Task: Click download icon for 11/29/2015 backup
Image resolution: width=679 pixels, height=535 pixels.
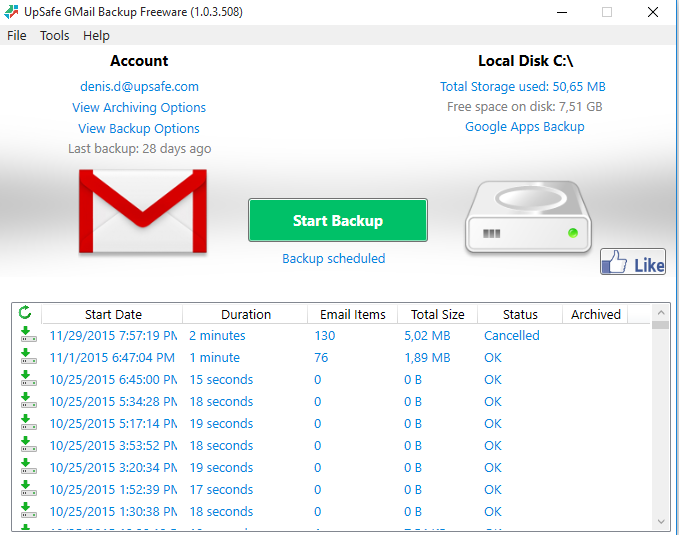Action: click(x=28, y=336)
